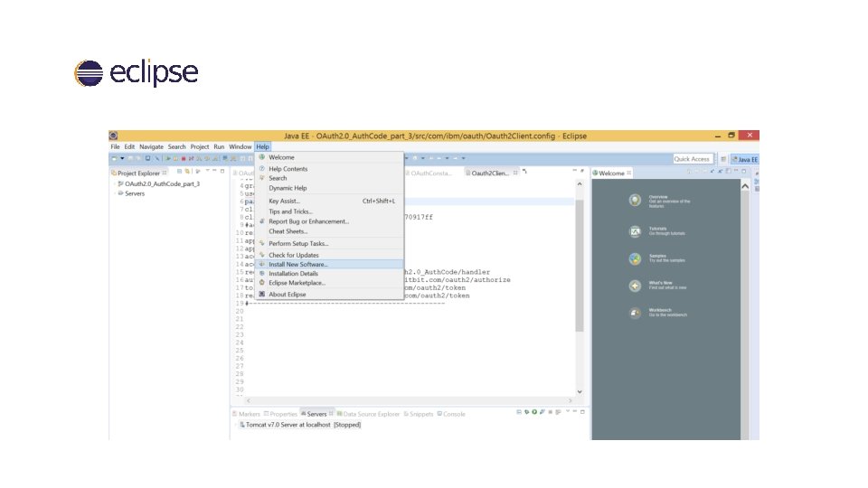Open the Search menu in menu bar

click(176, 146)
